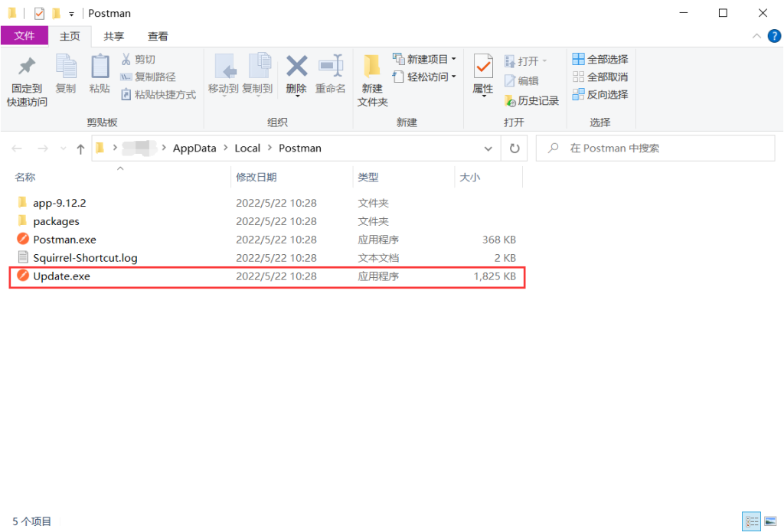Image resolution: width=784 pixels, height=532 pixels.
Task: Go back with left arrow
Action: tap(17, 149)
